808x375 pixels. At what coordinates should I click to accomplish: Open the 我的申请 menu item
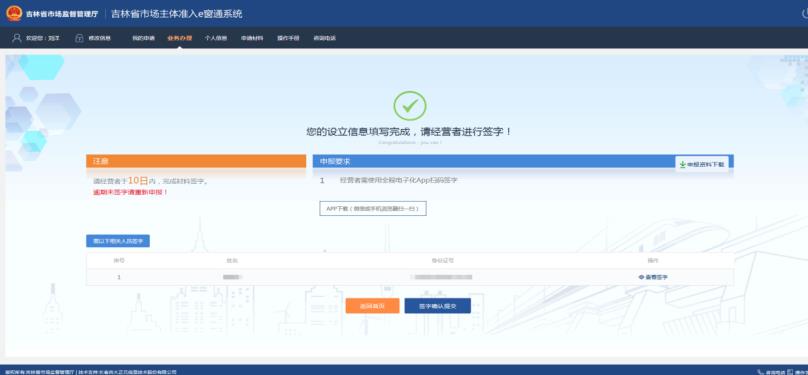tap(143, 38)
